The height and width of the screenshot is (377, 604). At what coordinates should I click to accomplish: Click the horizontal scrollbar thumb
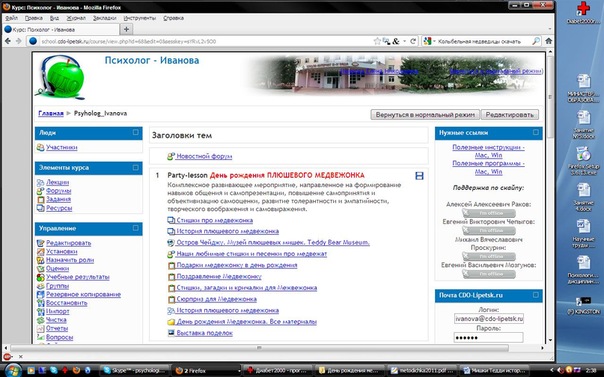[259, 348]
